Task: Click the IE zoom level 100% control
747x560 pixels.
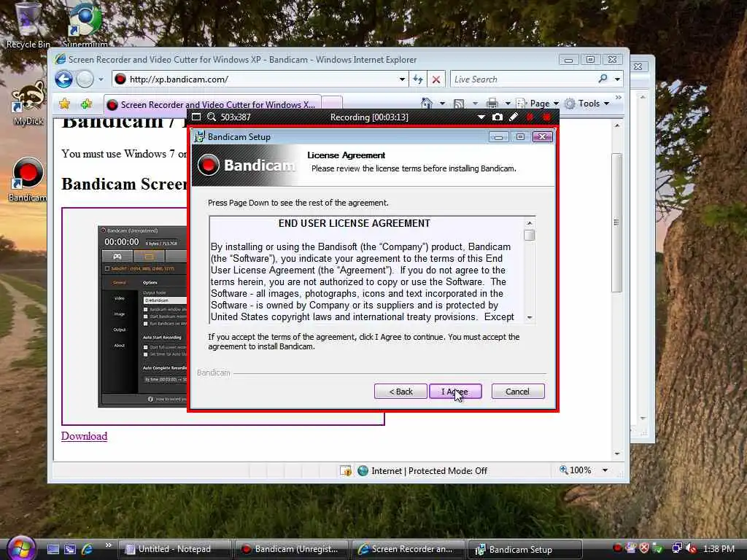Action: [576, 470]
